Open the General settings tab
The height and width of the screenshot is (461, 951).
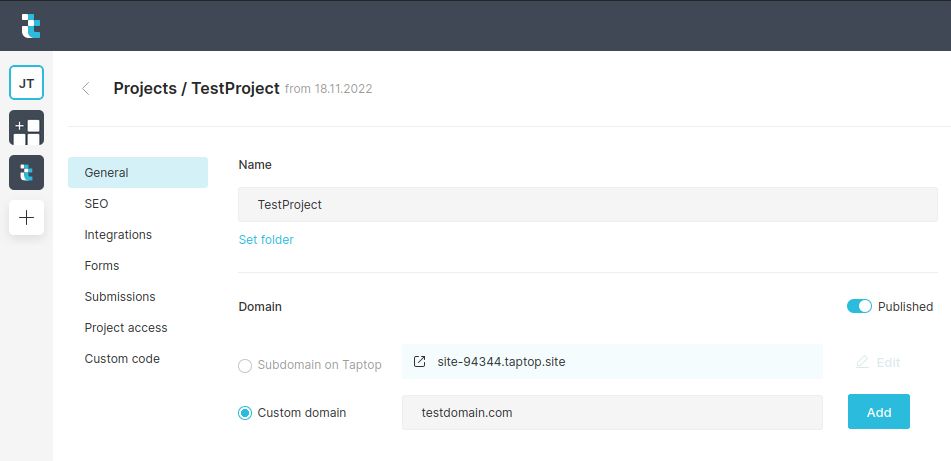click(x=138, y=172)
